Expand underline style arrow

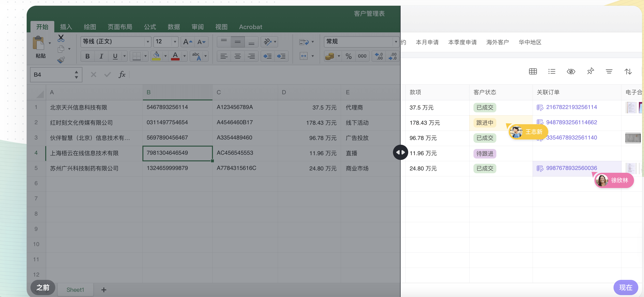124,56
